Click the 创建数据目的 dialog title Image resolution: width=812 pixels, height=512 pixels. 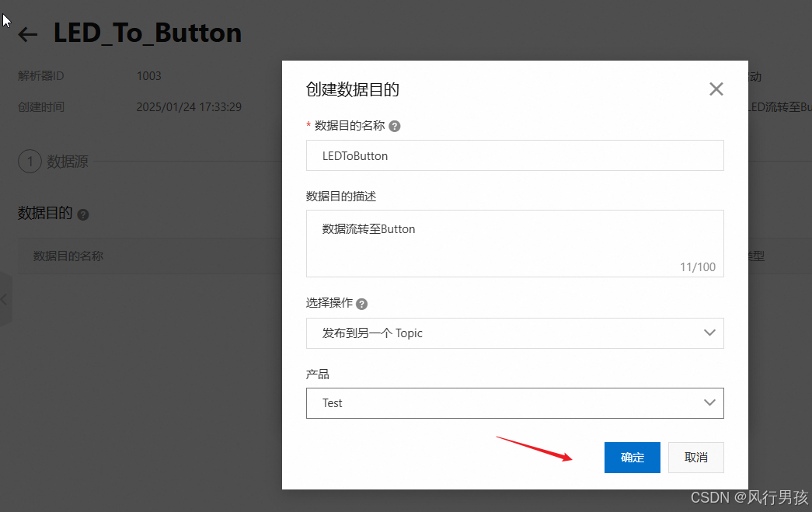[353, 89]
